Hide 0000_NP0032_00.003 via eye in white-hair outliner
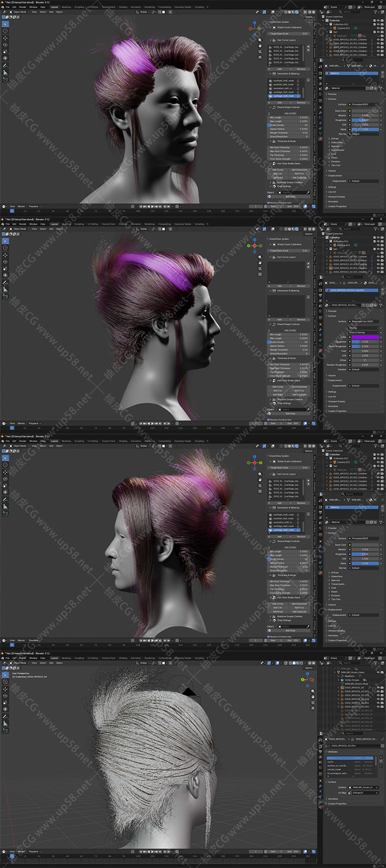Screen dimensions: 386x868 (377, 699)
